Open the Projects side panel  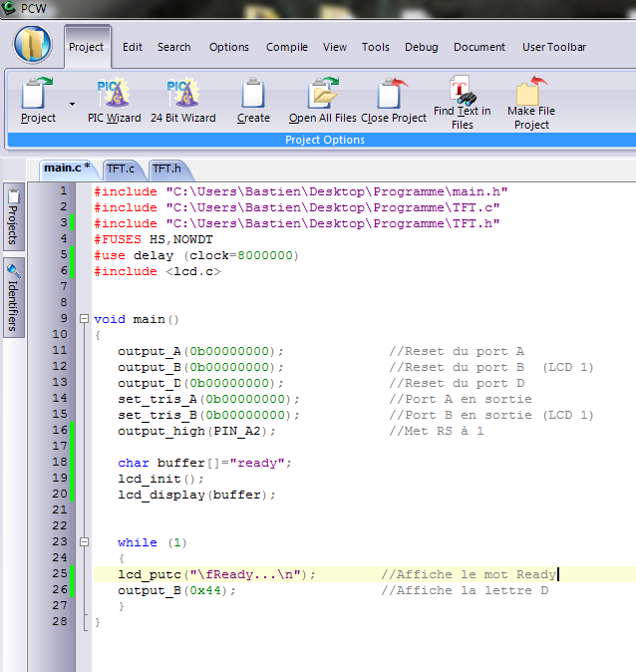tap(14, 217)
